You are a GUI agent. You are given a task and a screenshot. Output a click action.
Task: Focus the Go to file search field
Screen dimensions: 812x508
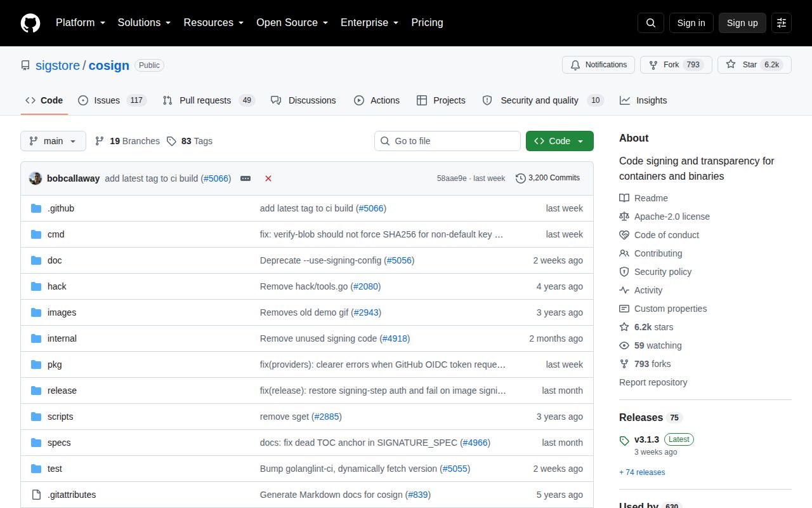click(447, 141)
